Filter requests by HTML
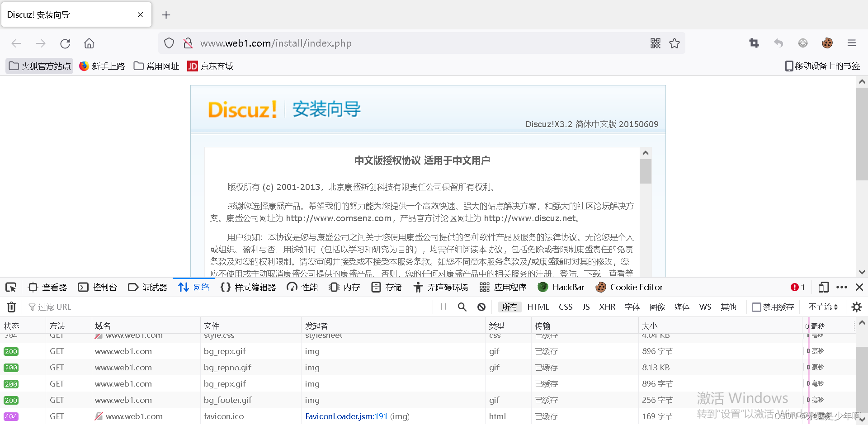The height and width of the screenshot is (425, 868). (538, 307)
